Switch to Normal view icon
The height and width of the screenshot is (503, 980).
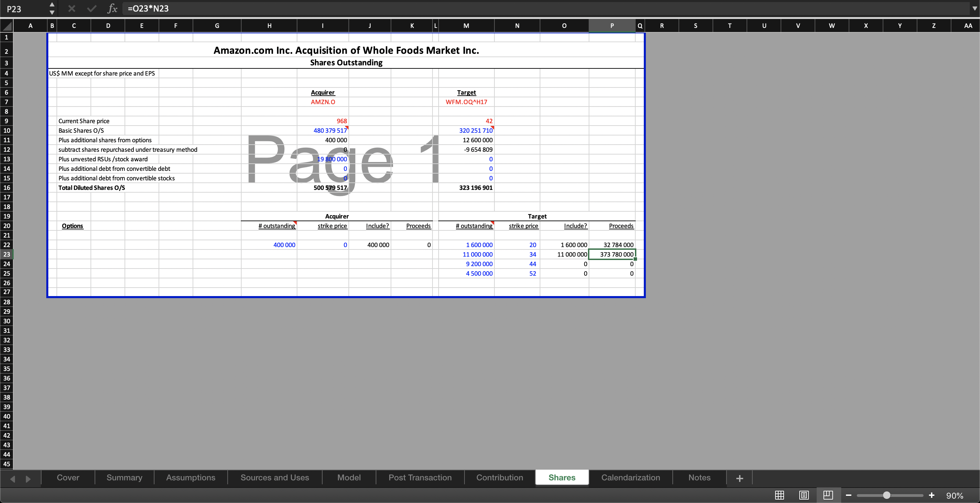780,495
